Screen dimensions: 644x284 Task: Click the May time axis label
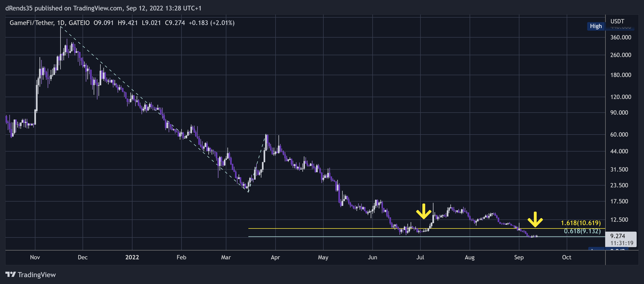pyautogui.click(x=323, y=257)
